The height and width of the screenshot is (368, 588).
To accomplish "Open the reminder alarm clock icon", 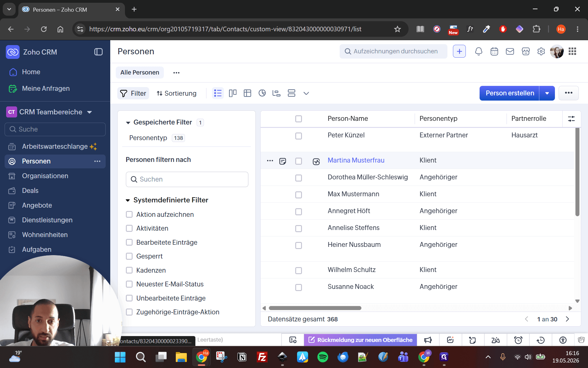I will pos(518,340).
